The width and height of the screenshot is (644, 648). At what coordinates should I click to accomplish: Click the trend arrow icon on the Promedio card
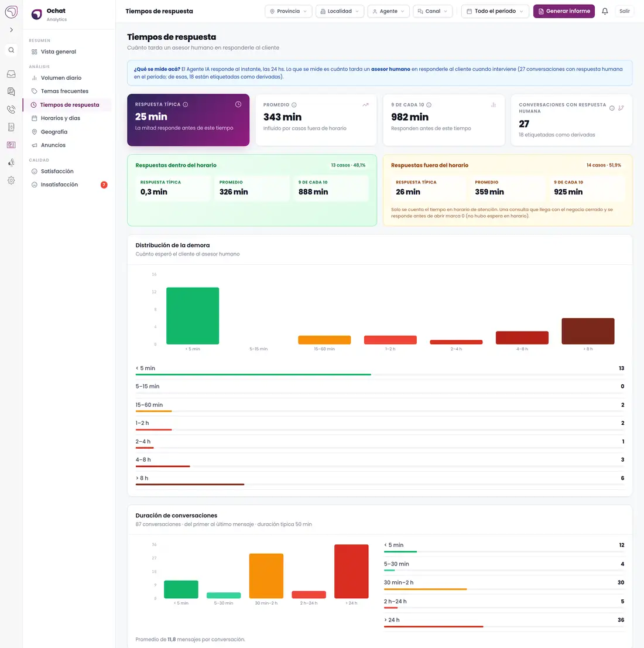[365, 105]
